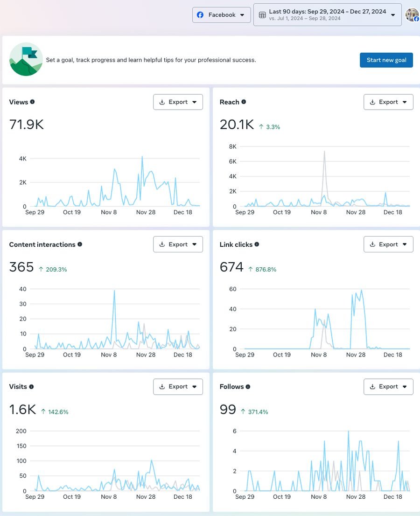Open Export dropdown in Content interactions card
Viewport: 420px width, 516px height.
tap(178, 244)
